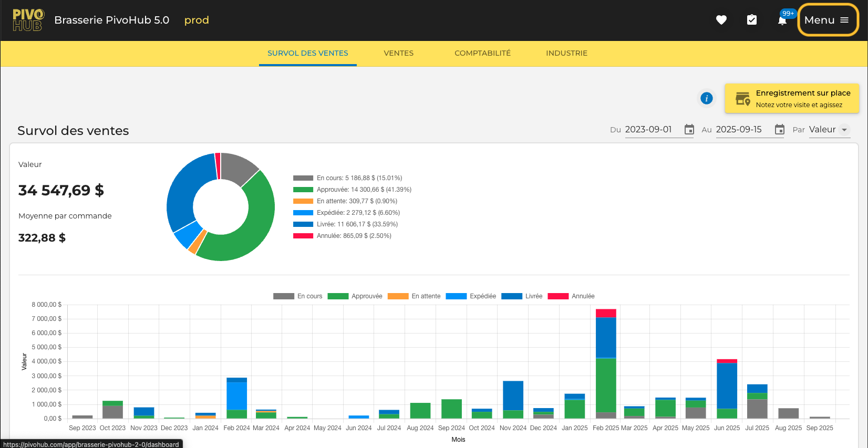Toggle Annulée series in bar chart legend
The height and width of the screenshot is (448, 868).
pos(571,296)
